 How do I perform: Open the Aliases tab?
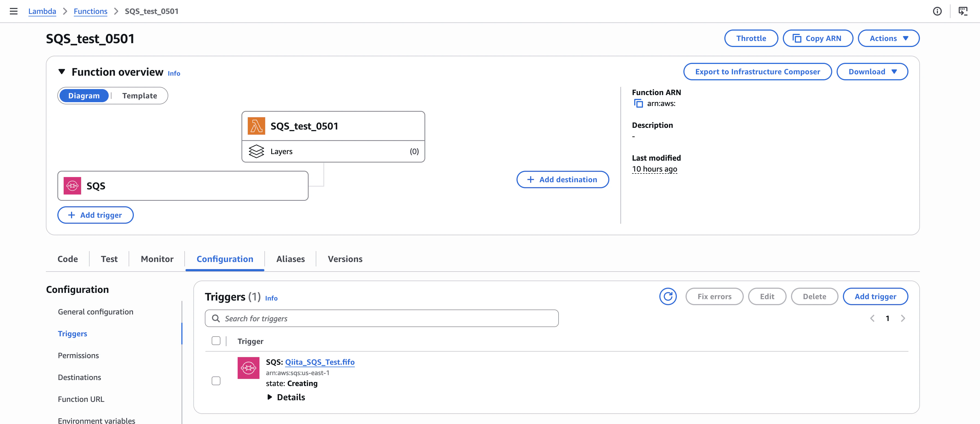click(x=291, y=259)
